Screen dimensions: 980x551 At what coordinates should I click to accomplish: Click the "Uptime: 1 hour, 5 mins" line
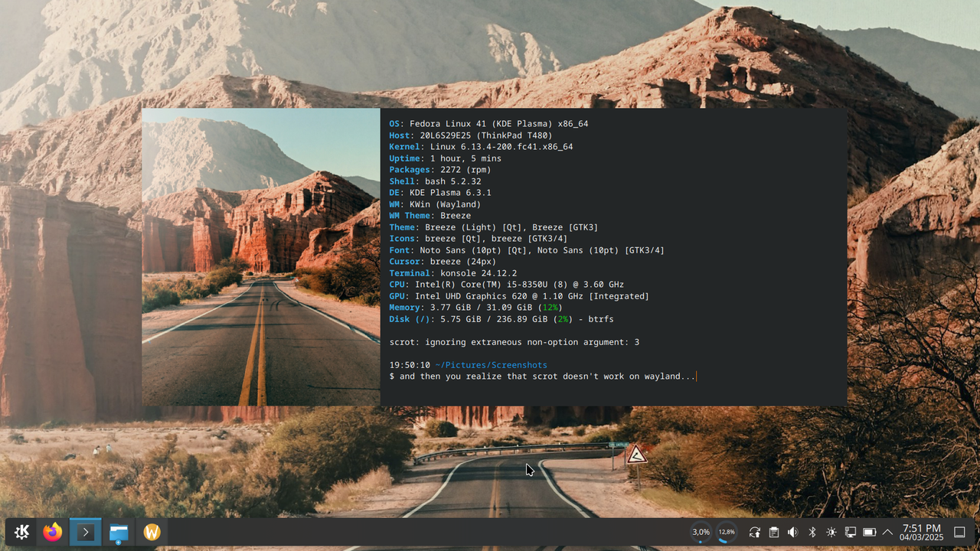tap(445, 158)
